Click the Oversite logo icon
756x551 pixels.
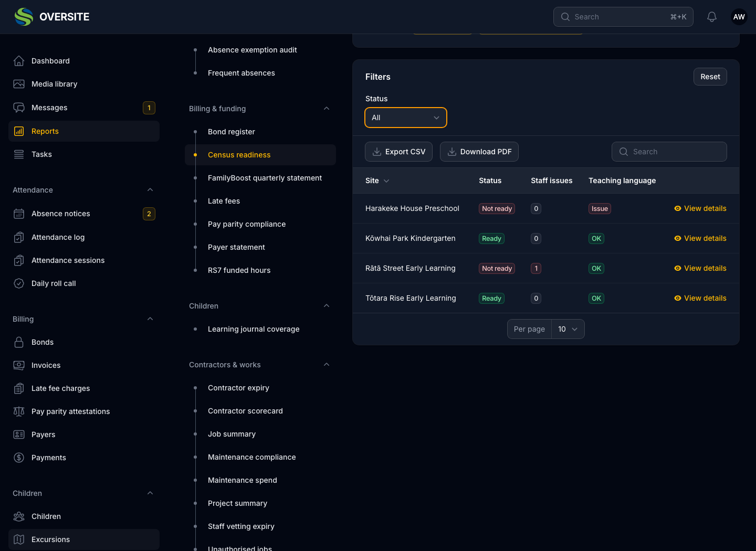tap(24, 17)
